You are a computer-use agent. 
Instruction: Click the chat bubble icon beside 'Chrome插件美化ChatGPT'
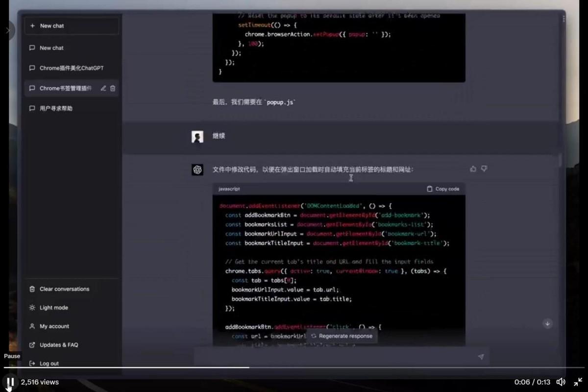pos(32,68)
